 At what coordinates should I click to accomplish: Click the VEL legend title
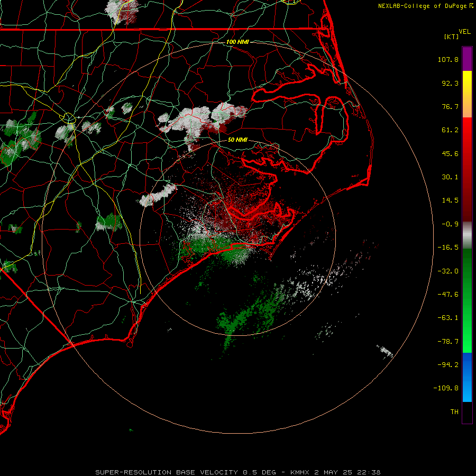point(464,32)
